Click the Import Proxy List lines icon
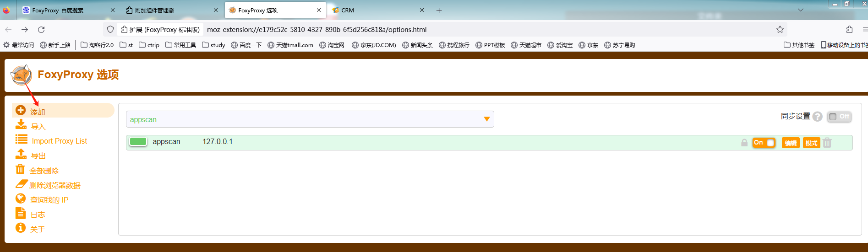The width and height of the screenshot is (868, 252). pyautogui.click(x=22, y=139)
